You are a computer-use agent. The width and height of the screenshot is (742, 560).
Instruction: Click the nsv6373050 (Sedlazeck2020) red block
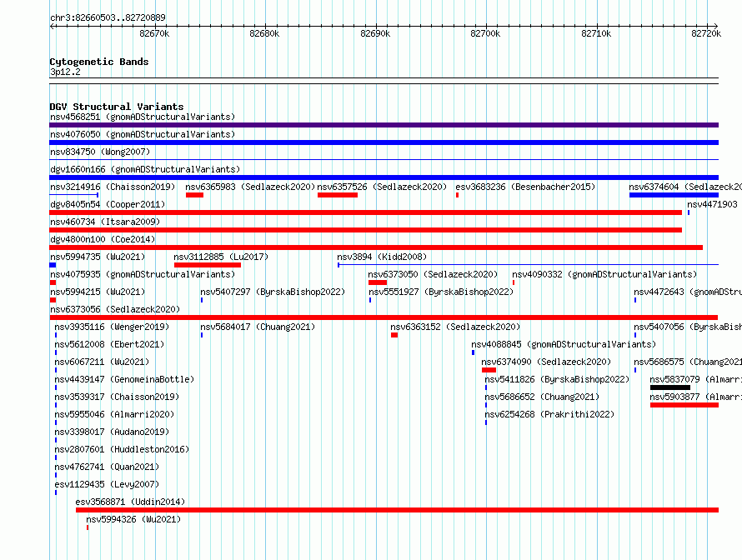pyautogui.click(x=378, y=282)
